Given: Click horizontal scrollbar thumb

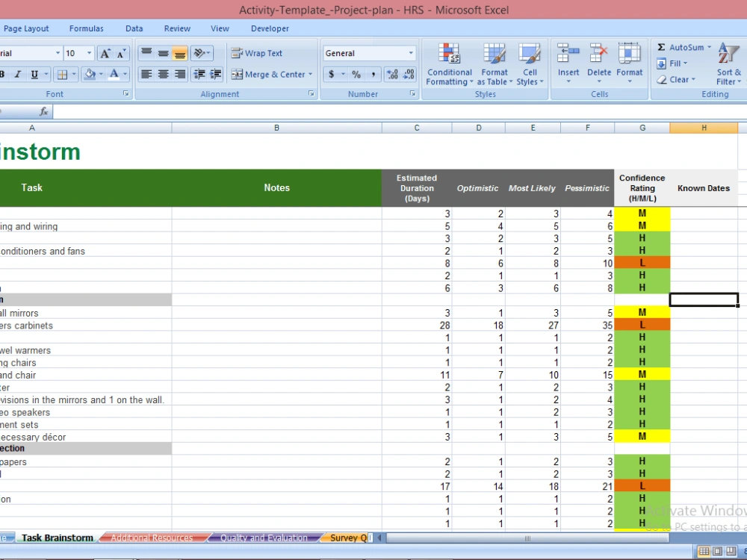Looking at the screenshot, I should [527, 538].
